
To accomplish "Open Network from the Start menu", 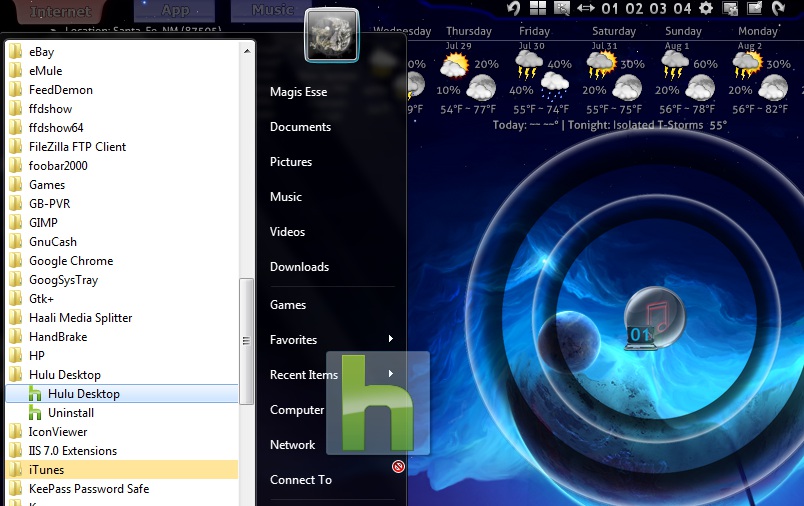I will [x=292, y=444].
